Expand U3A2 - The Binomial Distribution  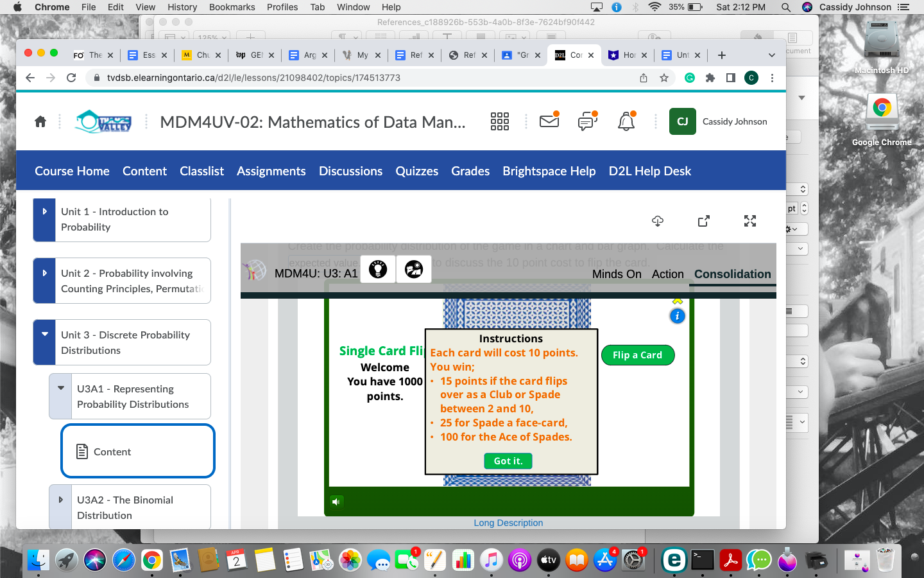pos(60,499)
